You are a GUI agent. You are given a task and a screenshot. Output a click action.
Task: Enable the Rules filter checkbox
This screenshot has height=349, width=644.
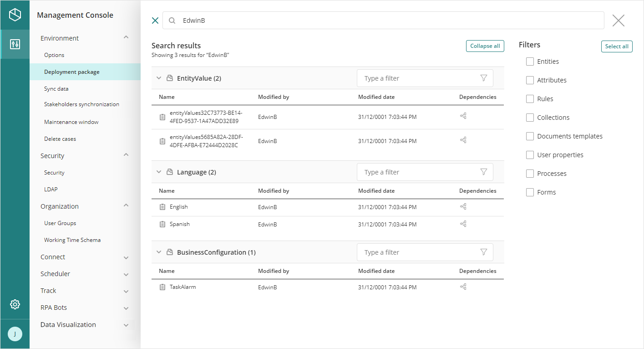[x=530, y=99]
